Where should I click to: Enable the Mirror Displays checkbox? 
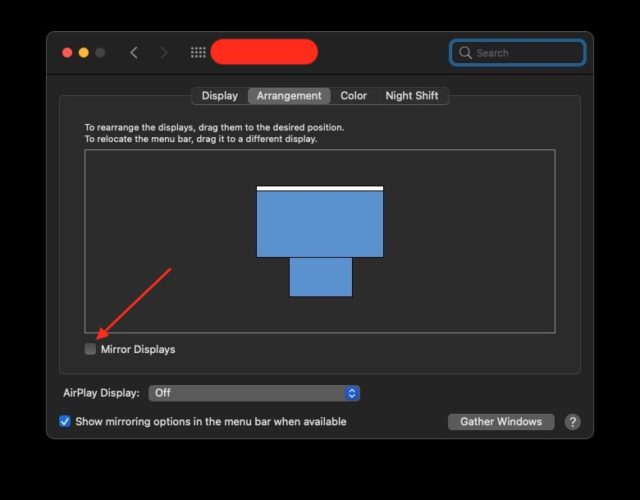[x=90, y=349]
